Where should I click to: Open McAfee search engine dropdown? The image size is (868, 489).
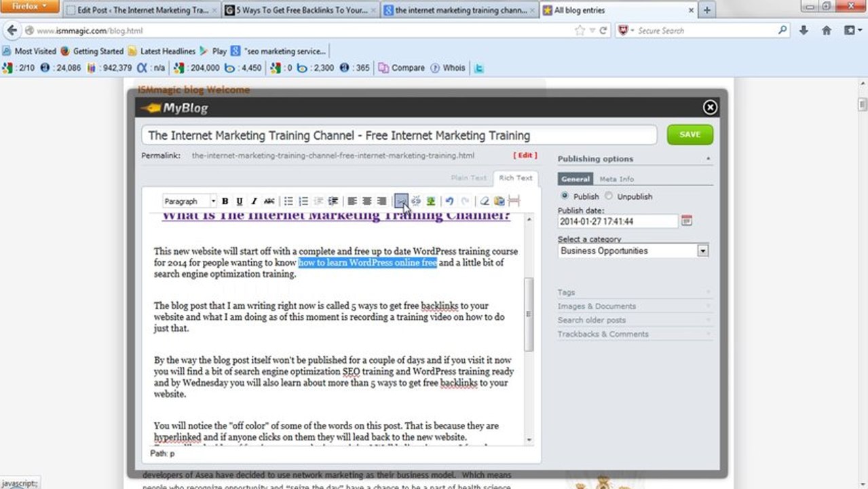coord(626,31)
